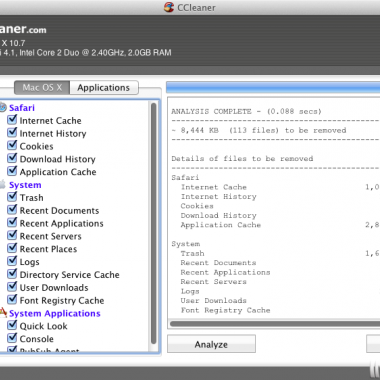
Task: Click 'Application Cache' in results pane
Action: (221, 225)
